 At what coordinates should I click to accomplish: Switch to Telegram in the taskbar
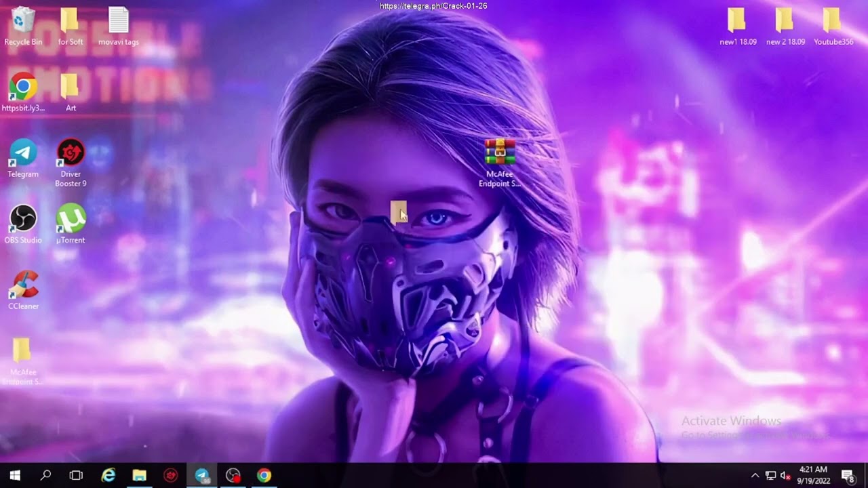pos(201,475)
